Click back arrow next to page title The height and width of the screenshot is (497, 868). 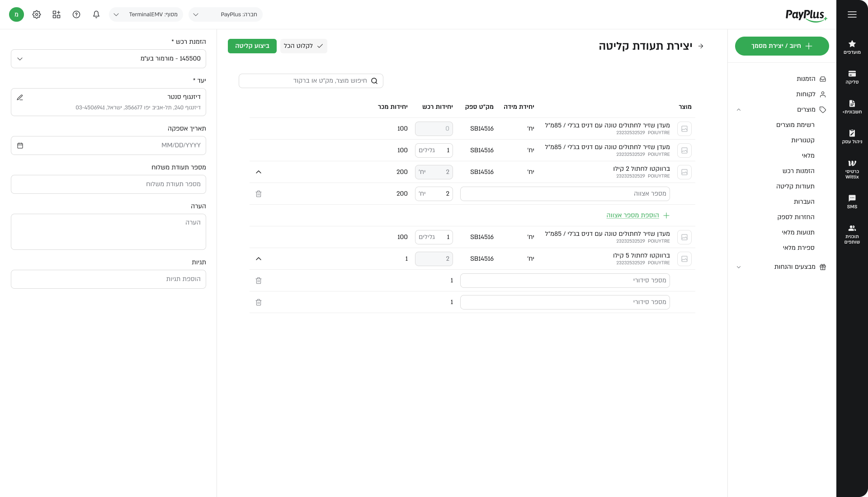tap(701, 46)
